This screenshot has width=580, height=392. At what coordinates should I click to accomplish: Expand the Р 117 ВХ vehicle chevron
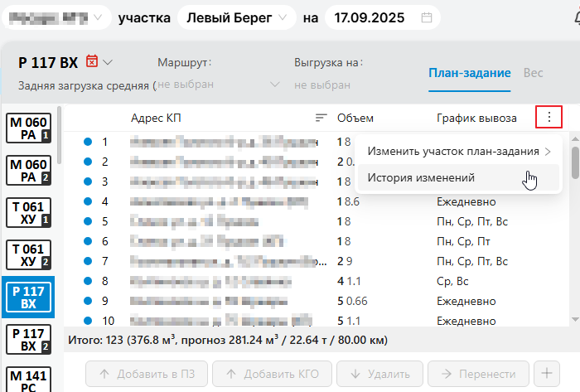pos(109,62)
